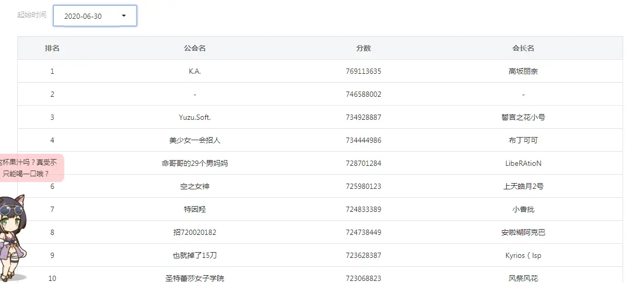
Task: Select guild name 命哥哥的29个男妈妈
Action: click(x=195, y=163)
